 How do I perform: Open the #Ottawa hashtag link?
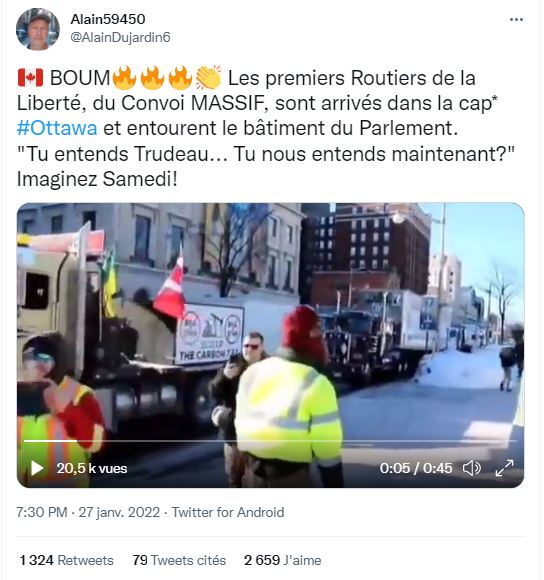pos(57,128)
